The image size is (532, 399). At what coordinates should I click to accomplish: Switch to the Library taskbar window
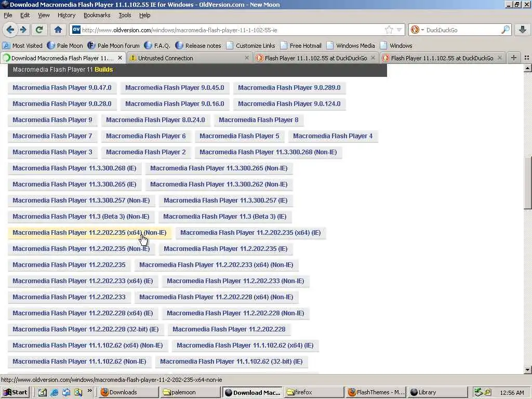pos(437,393)
